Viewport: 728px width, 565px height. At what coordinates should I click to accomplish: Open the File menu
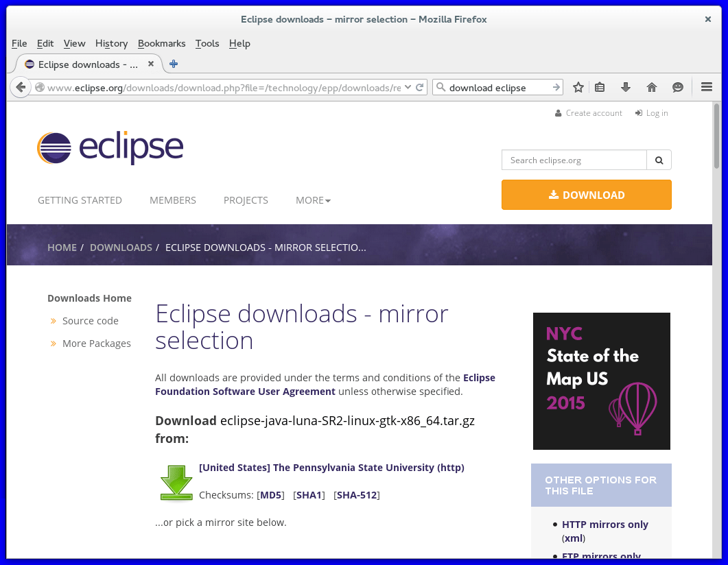coord(19,43)
